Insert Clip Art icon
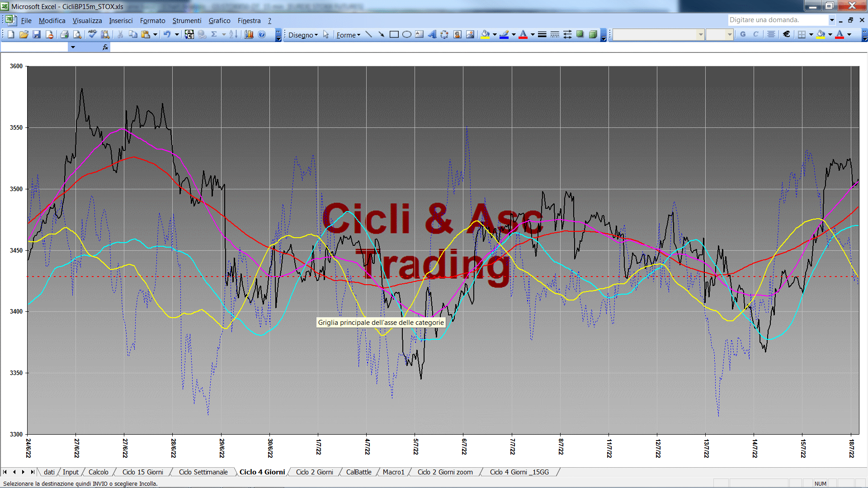 click(x=458, y=34)
